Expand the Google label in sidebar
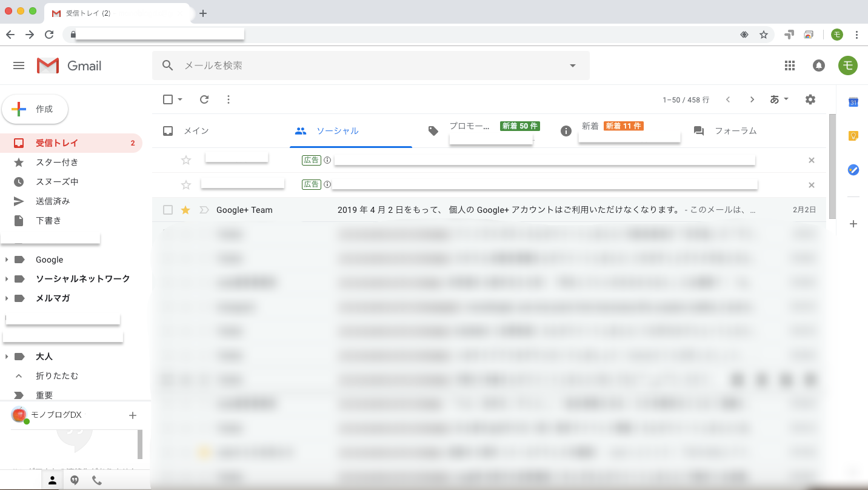 click(x=7, y=260)
